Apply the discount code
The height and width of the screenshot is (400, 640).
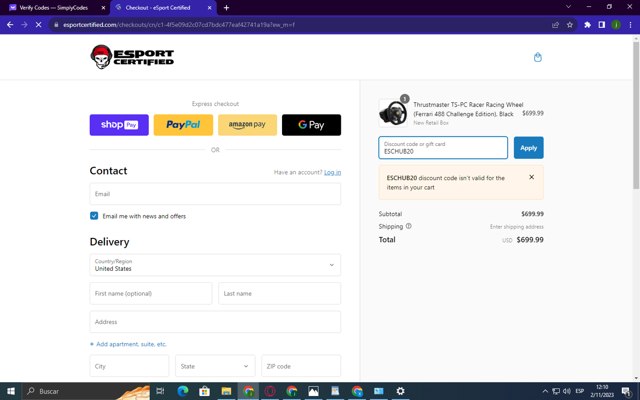(529, 148)
